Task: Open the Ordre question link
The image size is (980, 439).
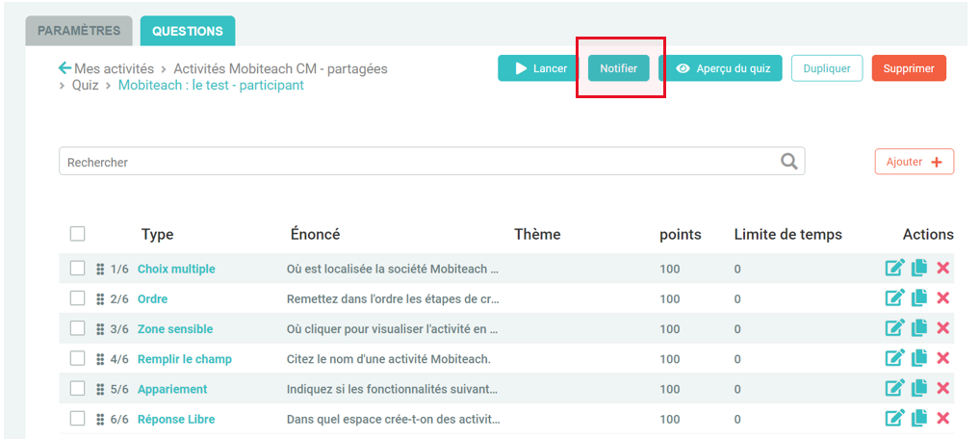Action: tap(152, 298)
